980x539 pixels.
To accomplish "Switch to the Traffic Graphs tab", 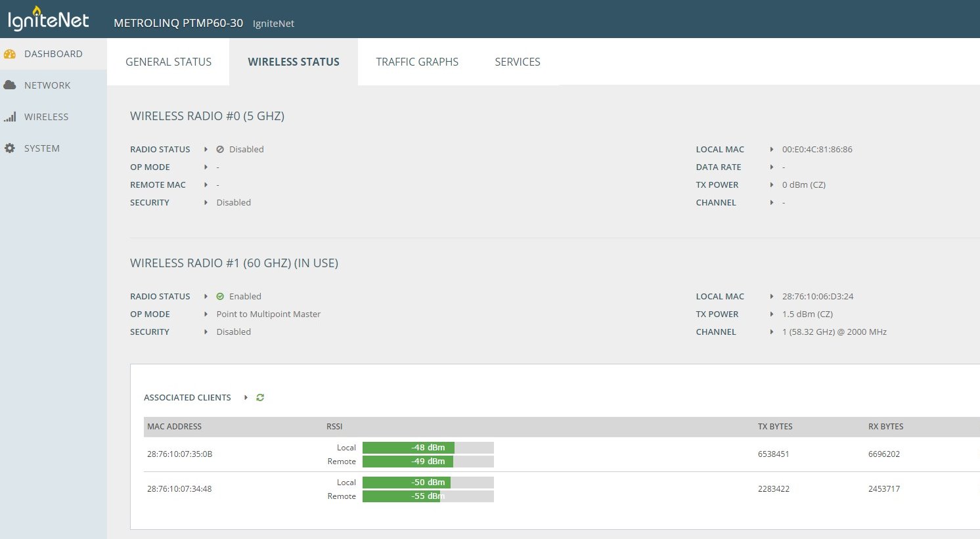I will pyautogui.click(x=417, y=62).
